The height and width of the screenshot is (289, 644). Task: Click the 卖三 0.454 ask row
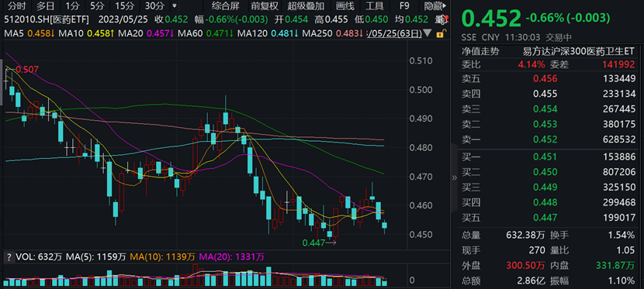(x=549, y=109)
